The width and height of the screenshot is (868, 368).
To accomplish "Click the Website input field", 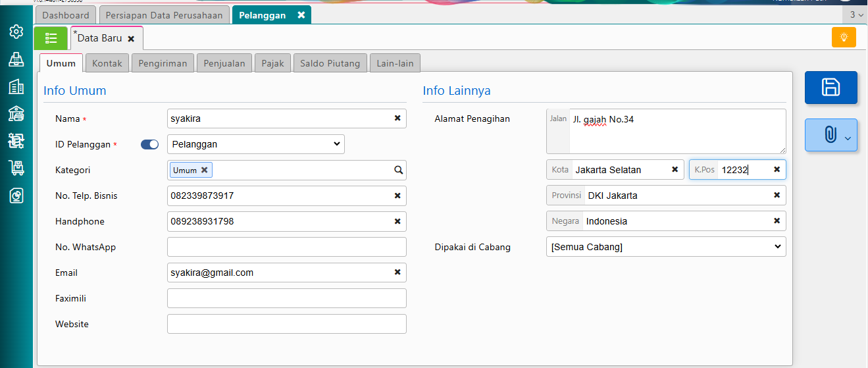I will point(287,324).
